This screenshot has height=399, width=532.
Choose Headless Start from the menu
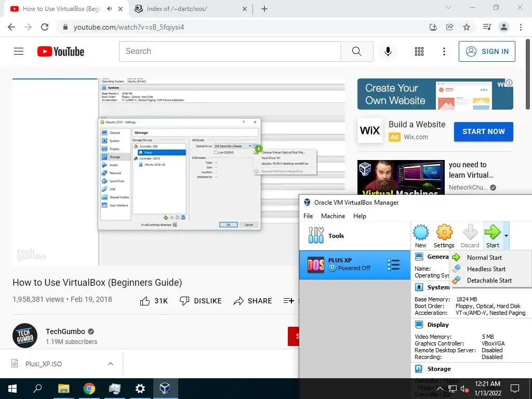coord(486,269)
